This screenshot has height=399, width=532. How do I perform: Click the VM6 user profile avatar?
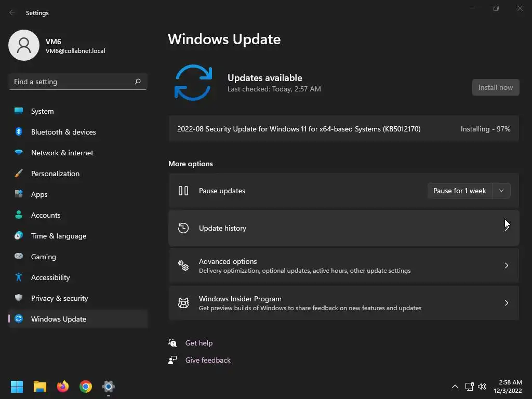pyautogui.click(x=24, y=45)
